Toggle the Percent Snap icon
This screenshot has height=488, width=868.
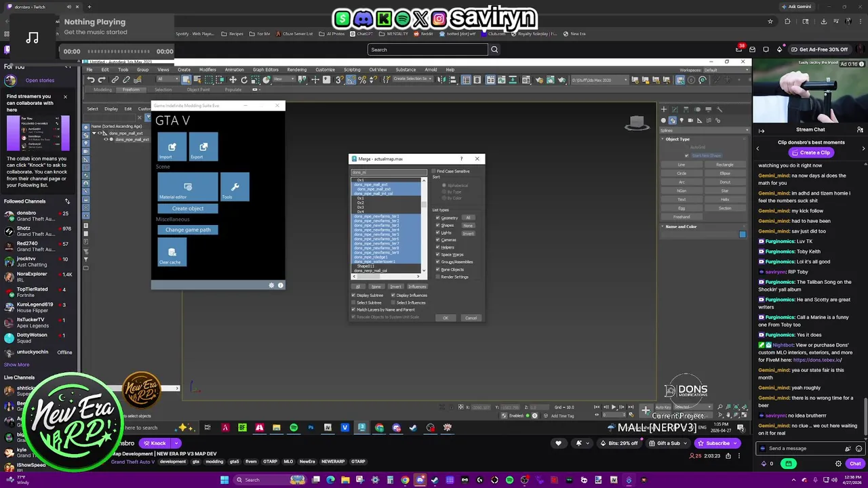point(361,80)
